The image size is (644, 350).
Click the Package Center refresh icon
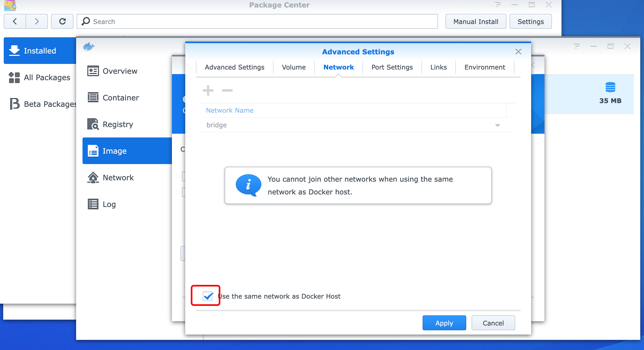click(62, 21)
